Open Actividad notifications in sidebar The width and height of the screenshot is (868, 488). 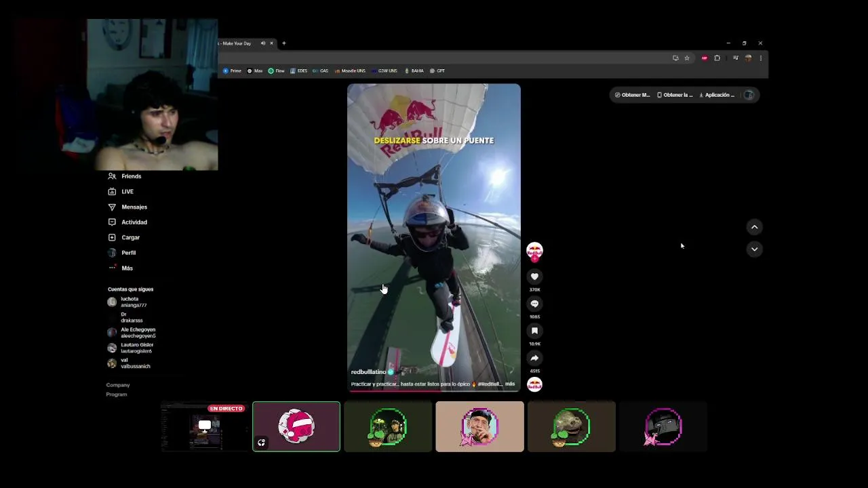(127, 222)
